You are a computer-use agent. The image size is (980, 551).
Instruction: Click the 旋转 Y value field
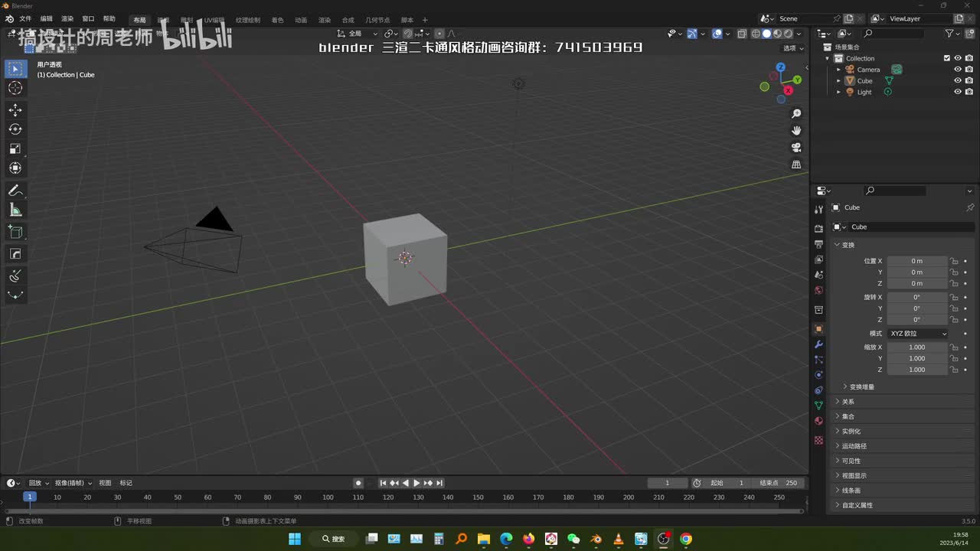tap(917, 308)
